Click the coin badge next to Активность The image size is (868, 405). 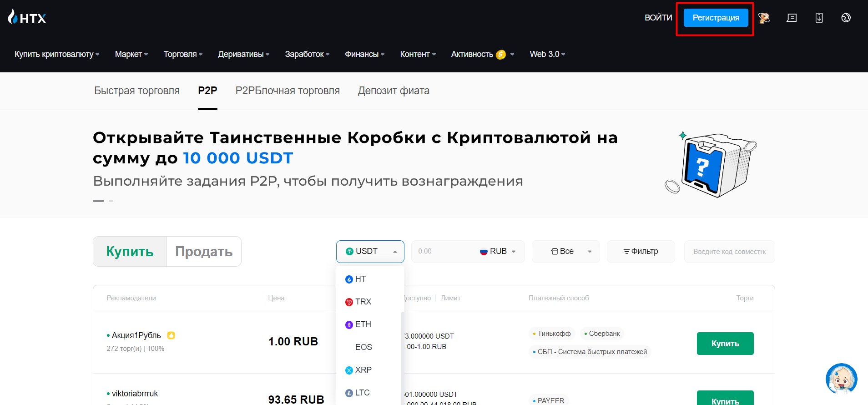(x=501, y=55)
